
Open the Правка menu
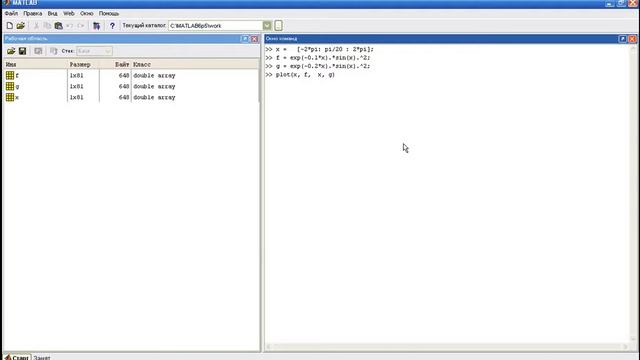(33, 13)
